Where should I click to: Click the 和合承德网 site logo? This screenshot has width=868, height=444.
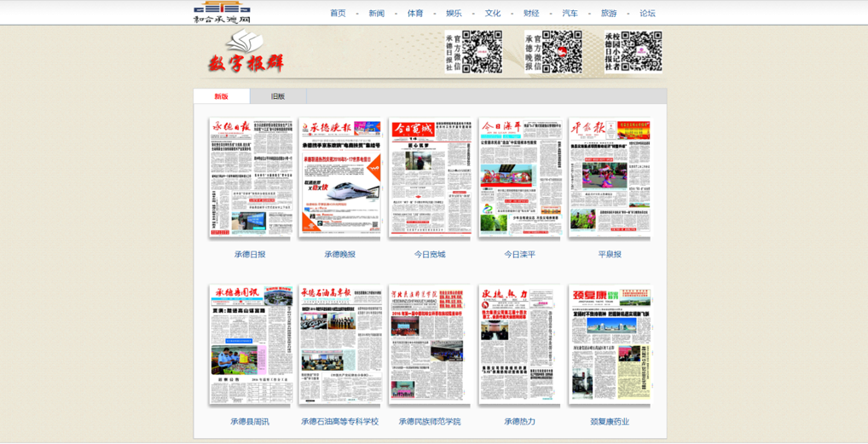click(222, 12)
